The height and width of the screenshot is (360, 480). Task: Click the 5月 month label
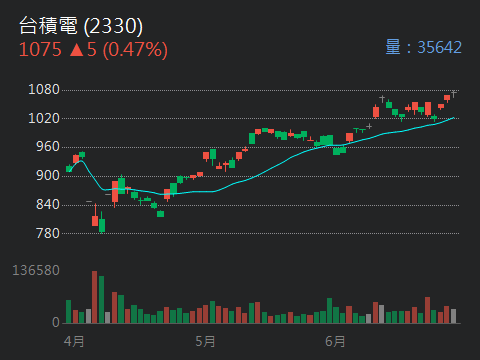tap(205, 342)
